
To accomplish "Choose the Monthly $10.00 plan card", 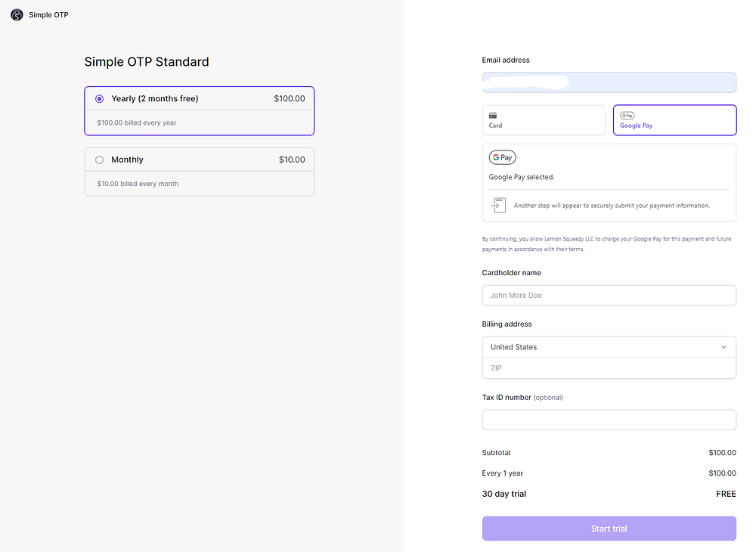I will tap(199, 172).
